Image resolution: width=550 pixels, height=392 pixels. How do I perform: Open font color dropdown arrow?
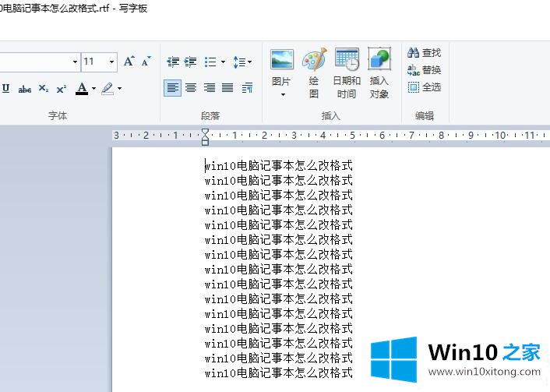tap(93, 88)
